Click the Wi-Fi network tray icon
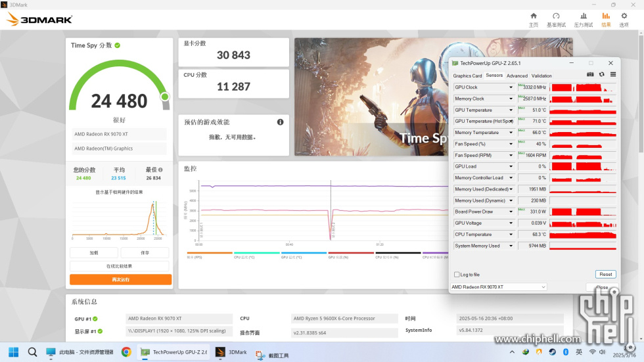The width and height of the screenshot is (644, 362). coord(592,352)
